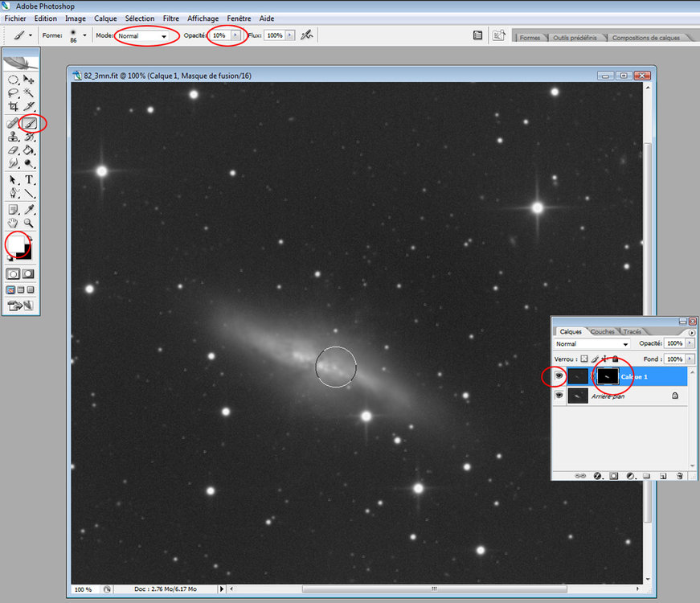Open the Sélection menu

pos(140,18)
